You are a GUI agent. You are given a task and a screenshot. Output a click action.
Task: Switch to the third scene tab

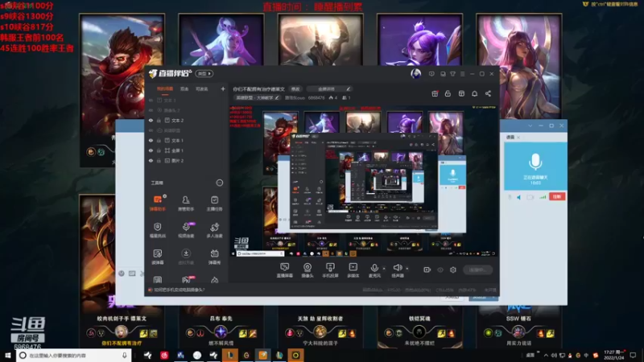pos(202,88)
